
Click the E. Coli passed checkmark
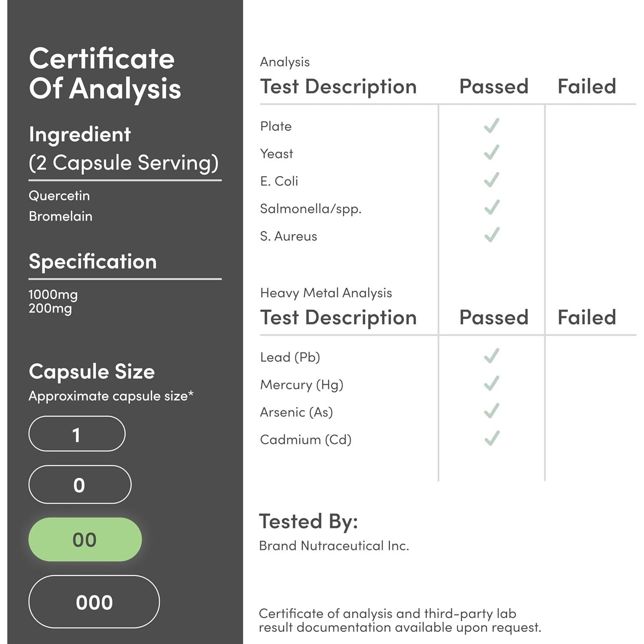[492, 180]
